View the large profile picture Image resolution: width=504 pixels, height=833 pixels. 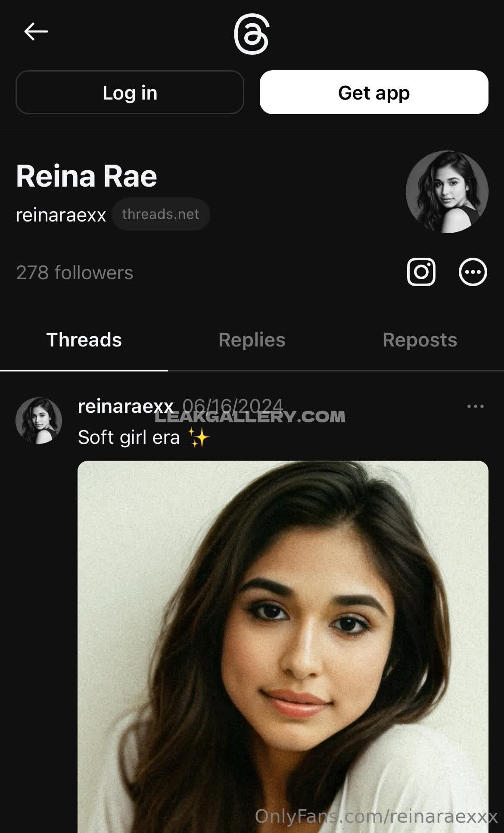pyautogui.click(x=447, y=192)
